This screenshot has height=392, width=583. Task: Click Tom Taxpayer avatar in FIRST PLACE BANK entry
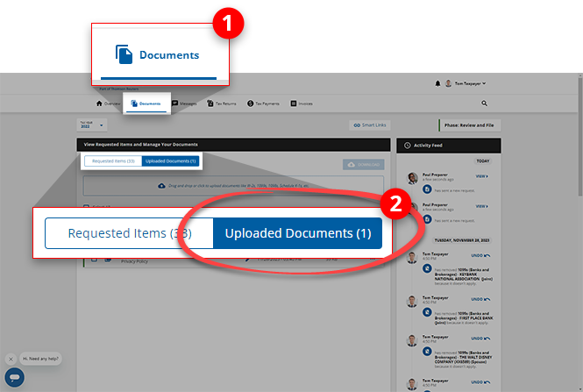412,302
